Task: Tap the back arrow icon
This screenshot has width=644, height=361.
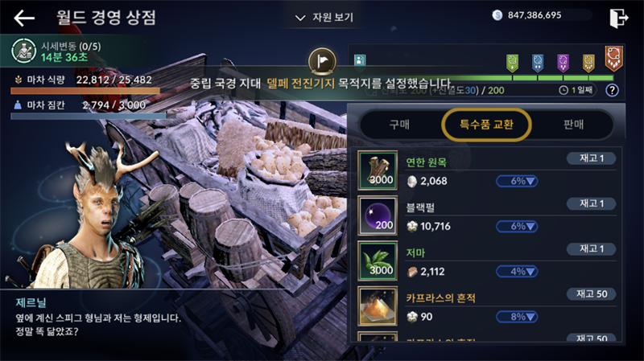Action: 24,18
